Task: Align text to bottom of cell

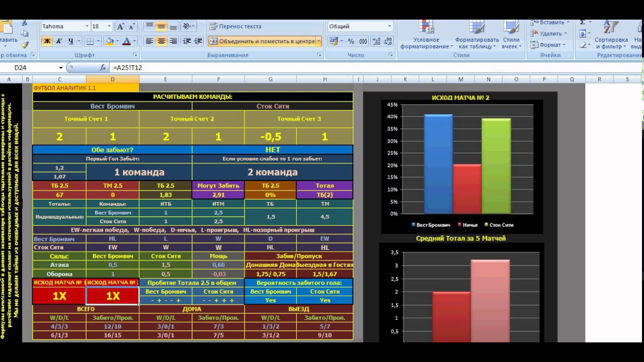Action: pyautogui.click(x=173, y=26)
